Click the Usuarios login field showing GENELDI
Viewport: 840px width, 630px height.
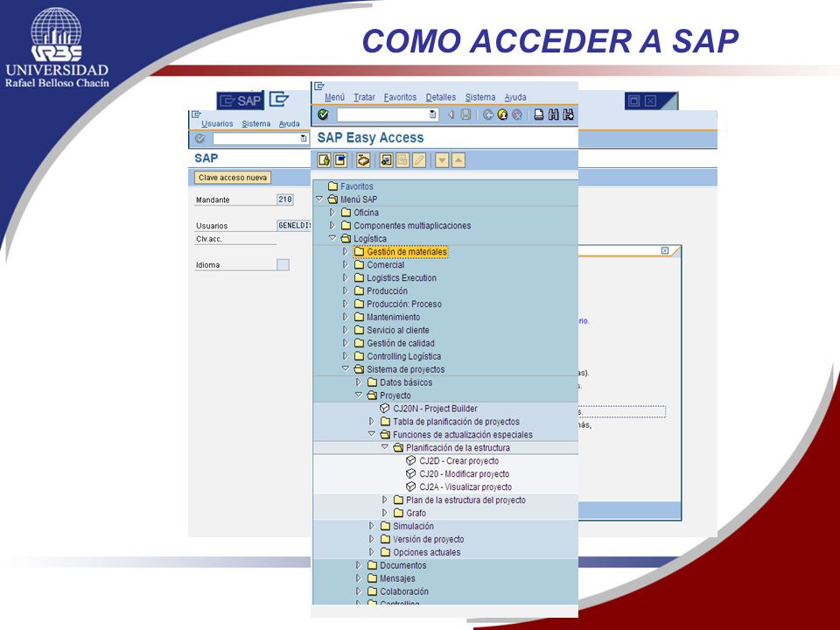click(294, 226)
